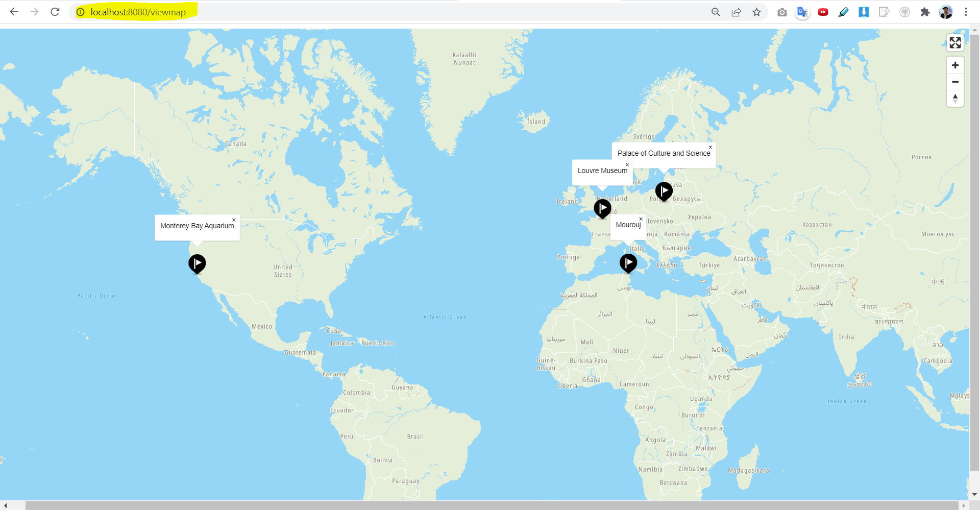Viewport: 980px width, 510px height.
Task: Click the Ísland map label
Action: (x=536, y=122)
